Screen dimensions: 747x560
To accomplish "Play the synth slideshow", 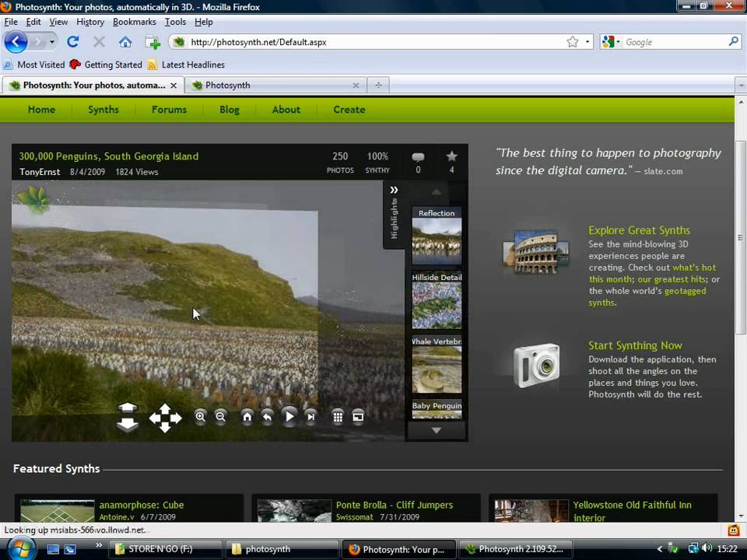I will pos(289,417).
